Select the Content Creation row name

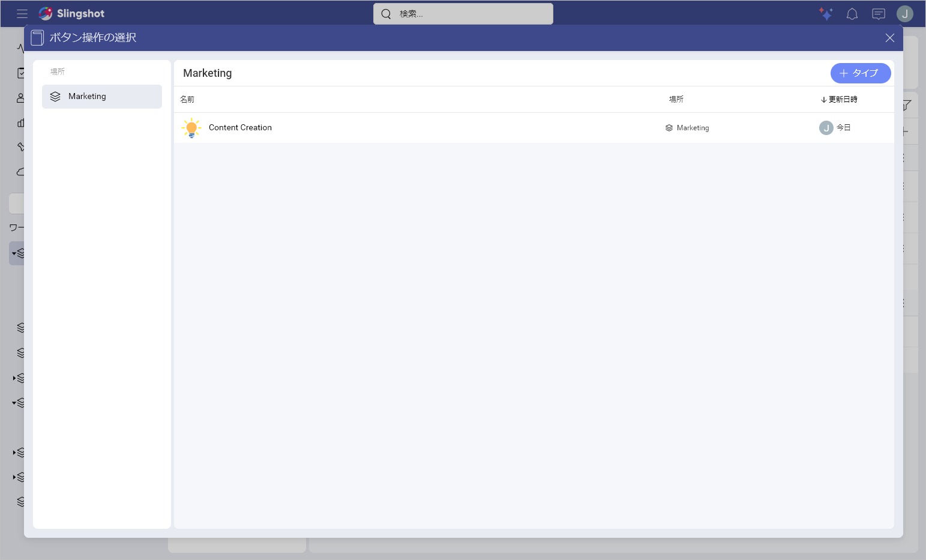click(x=240, y=128)
